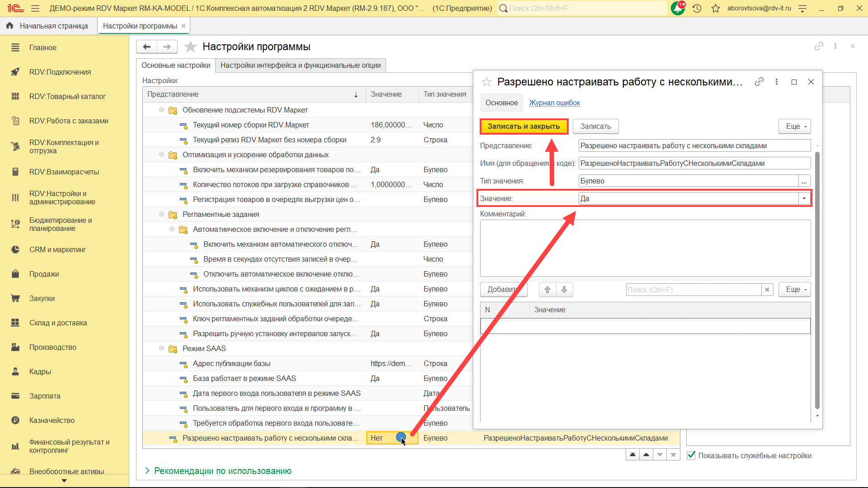Open Еще dropdown next to Записать
Image resolution: width=868 pixels, height=488 pixels.
(x=794, y=126)
